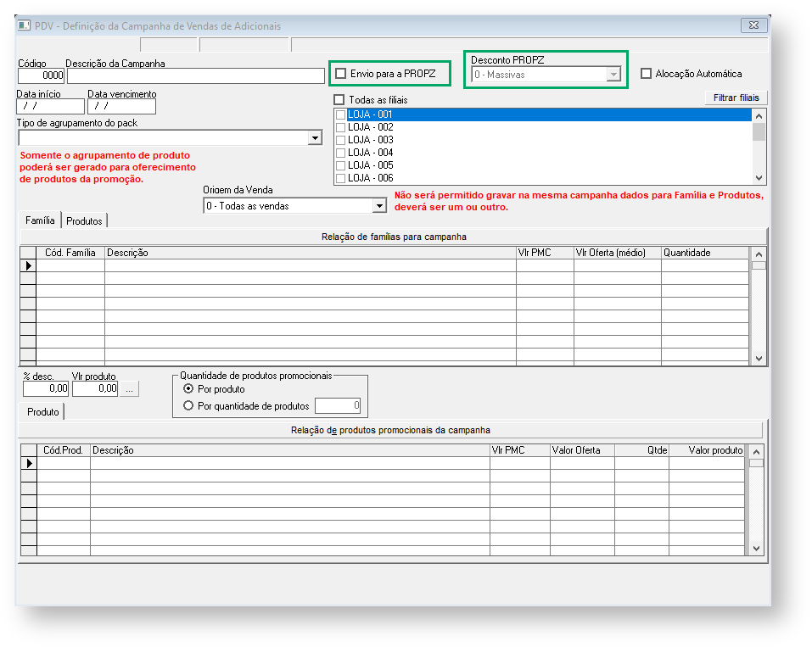Click the Descrição header in família grid
The width and height of the screenshot is (812, 647).
311,253
